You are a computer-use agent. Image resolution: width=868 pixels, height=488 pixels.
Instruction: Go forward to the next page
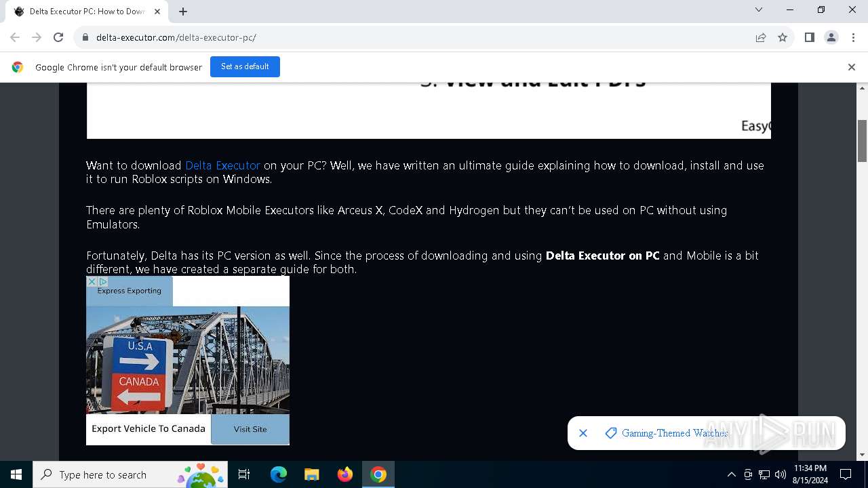coord(37,37)
